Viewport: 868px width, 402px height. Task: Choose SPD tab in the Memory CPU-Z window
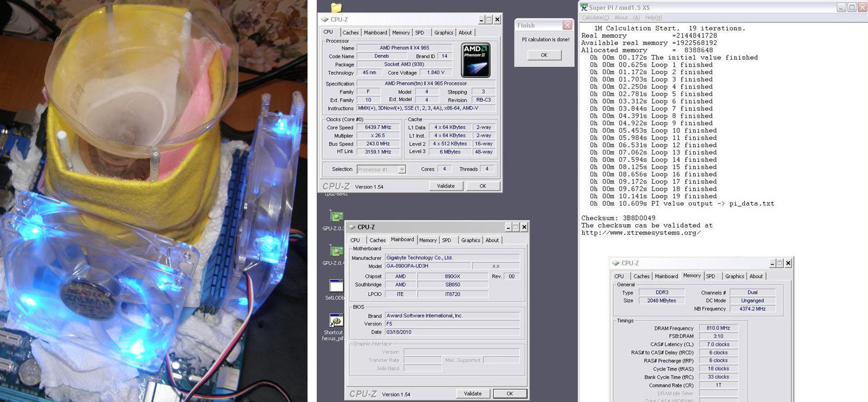(x=710, y=276)
